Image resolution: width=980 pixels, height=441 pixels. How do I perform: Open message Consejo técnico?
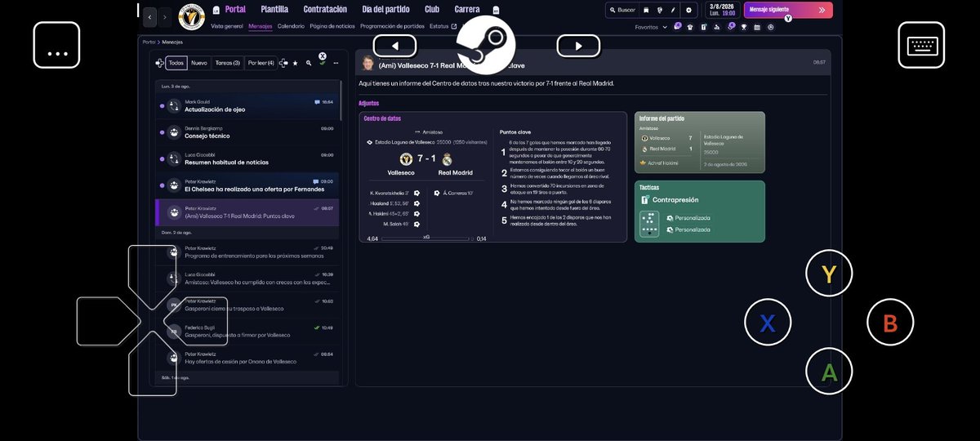[247, 132]
